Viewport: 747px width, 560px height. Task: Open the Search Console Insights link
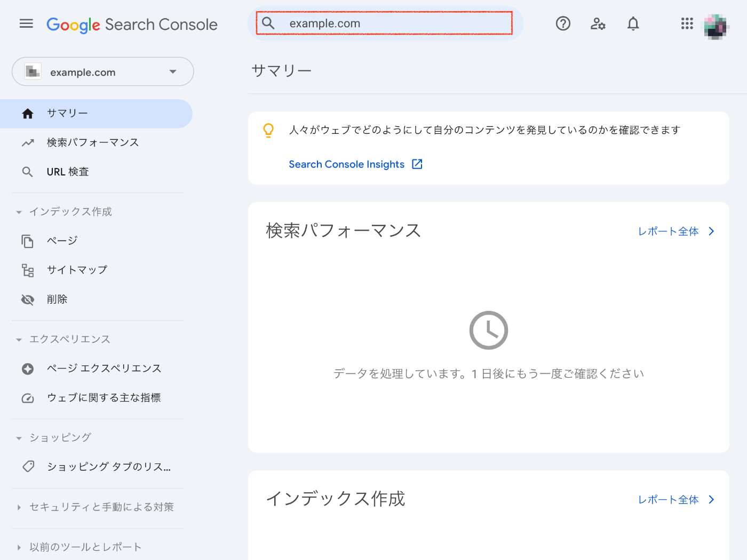tap(346, 164)
